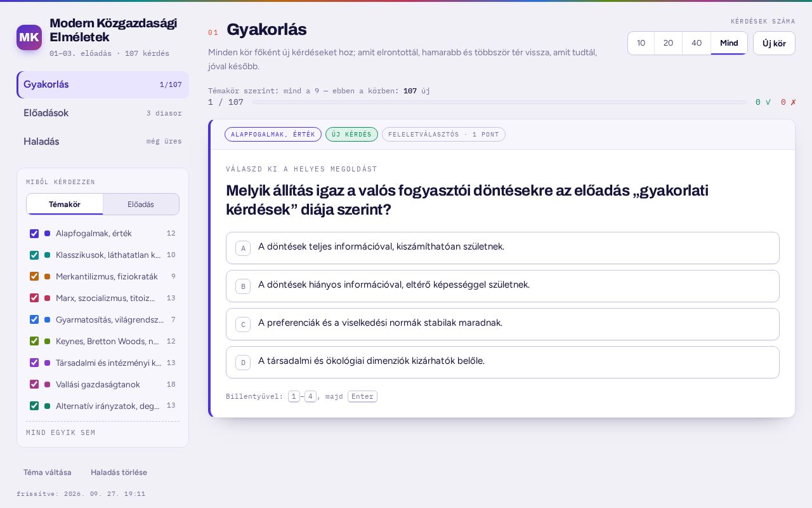Click the round progress bar

click(x=499, y=102)
